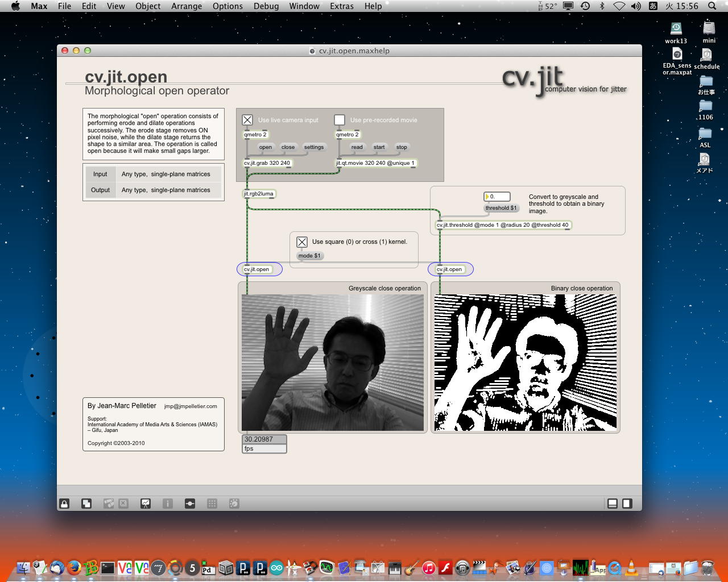Select the jit.grab 320 240 object

point(268,163)
